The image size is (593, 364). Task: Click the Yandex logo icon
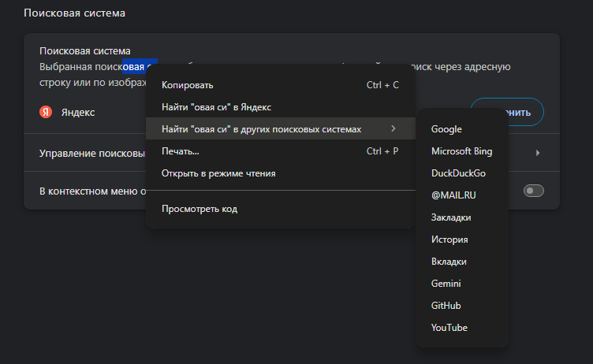(46, 112)
